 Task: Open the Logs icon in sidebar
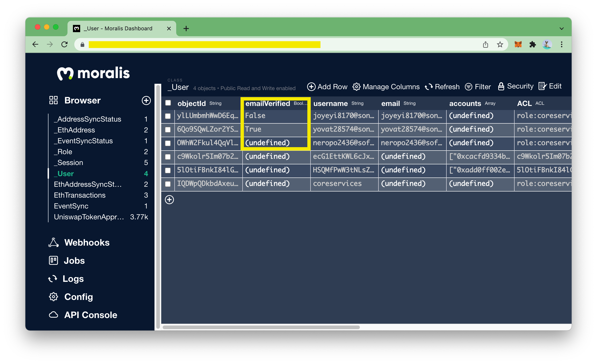point(53,279)
